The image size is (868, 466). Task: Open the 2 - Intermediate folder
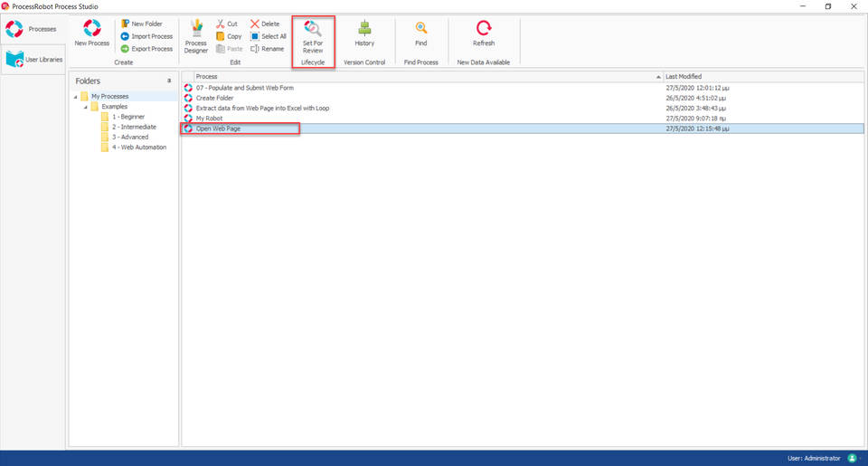[x=134, y=127]
